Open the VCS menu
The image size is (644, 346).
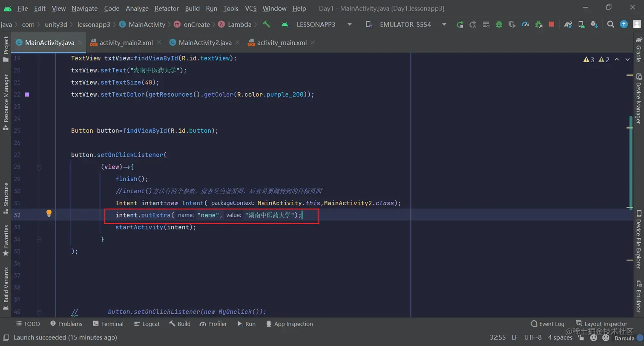coord(251,8)
